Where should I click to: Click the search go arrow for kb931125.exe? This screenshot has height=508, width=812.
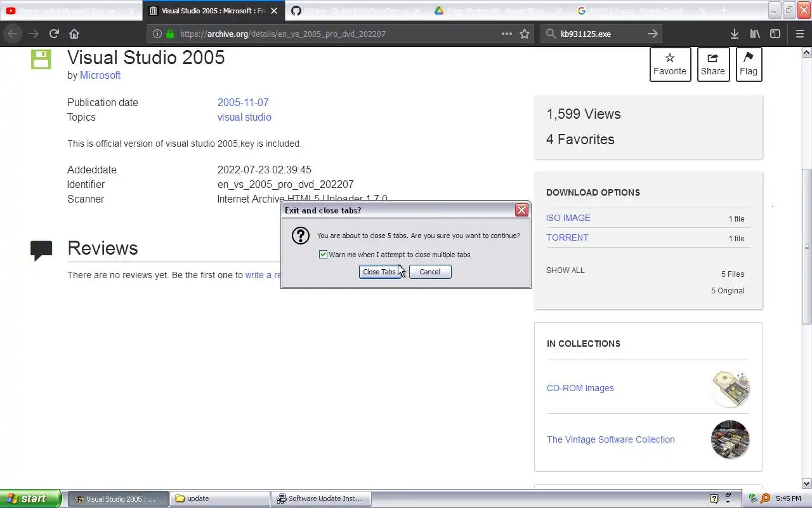point(653,34)
